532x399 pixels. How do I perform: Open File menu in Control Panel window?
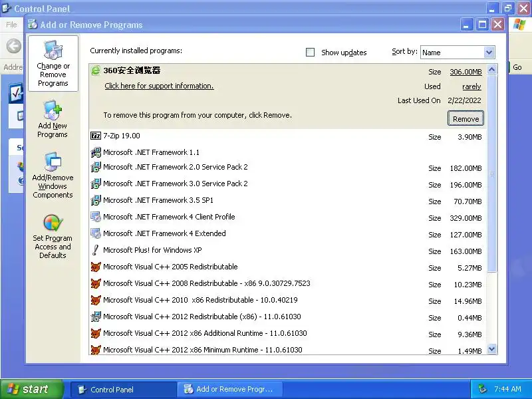11,25
